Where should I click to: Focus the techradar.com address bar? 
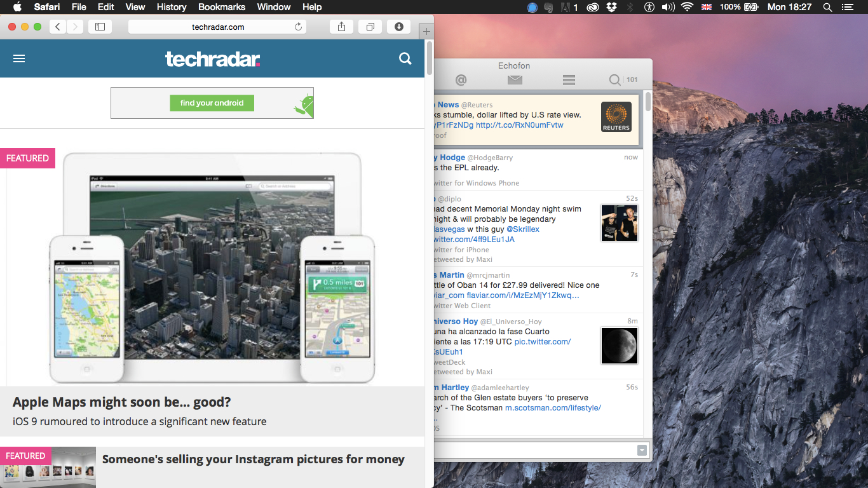(218, 27)
